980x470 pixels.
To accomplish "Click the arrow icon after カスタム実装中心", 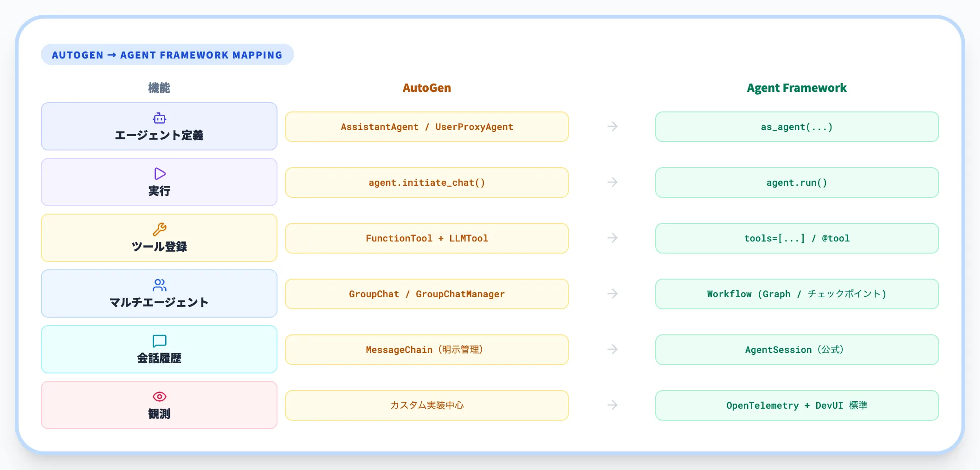I will pyautogui.click(x=612, y=405).
